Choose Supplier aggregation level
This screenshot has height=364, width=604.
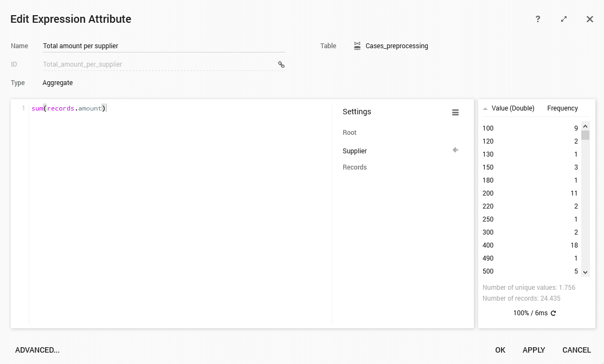pos(355,151)
